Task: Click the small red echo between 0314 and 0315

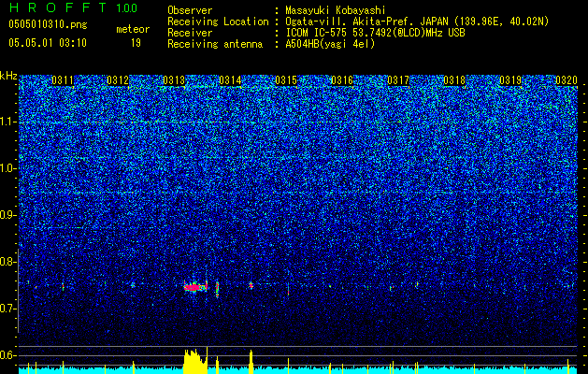Action: coord(251,286)
